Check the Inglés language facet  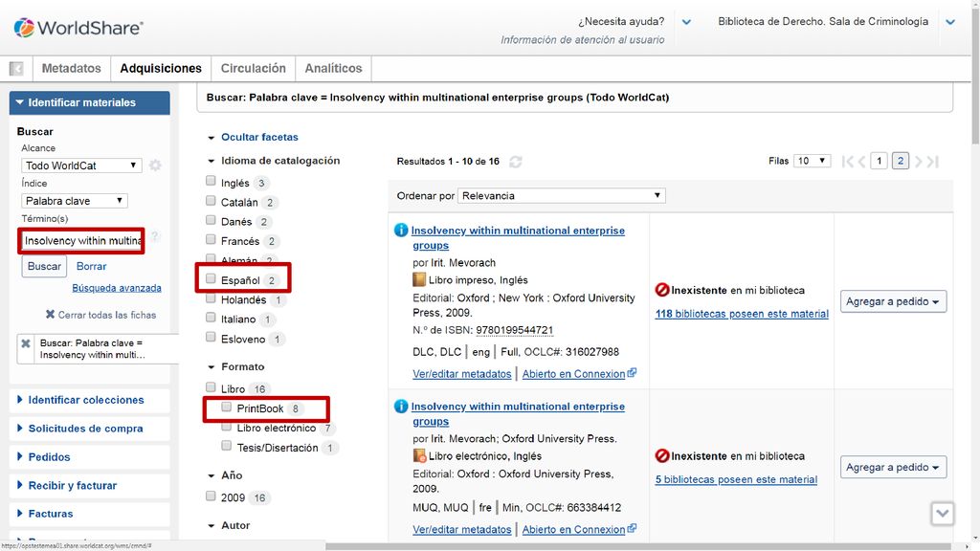pos(211,181)
